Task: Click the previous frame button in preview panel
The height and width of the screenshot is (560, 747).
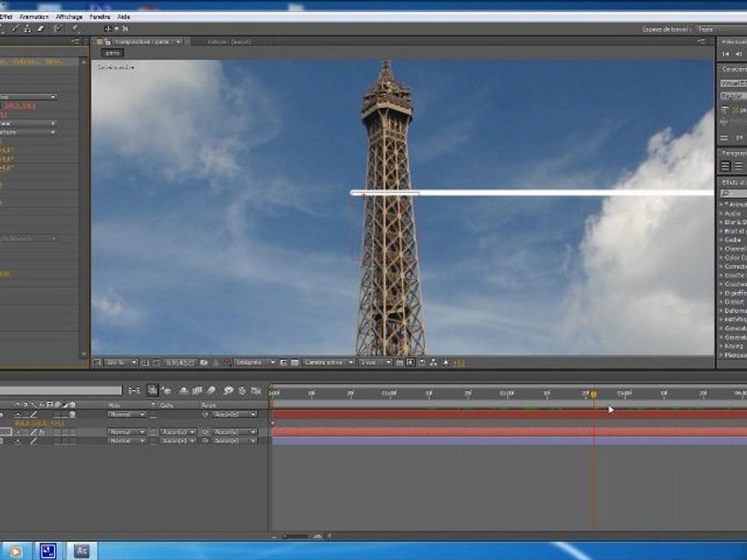Action: click(738, 54)
